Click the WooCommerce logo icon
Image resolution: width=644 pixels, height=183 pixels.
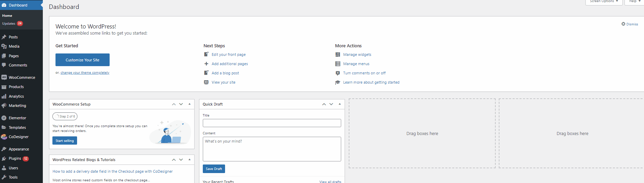pos(4,77)
